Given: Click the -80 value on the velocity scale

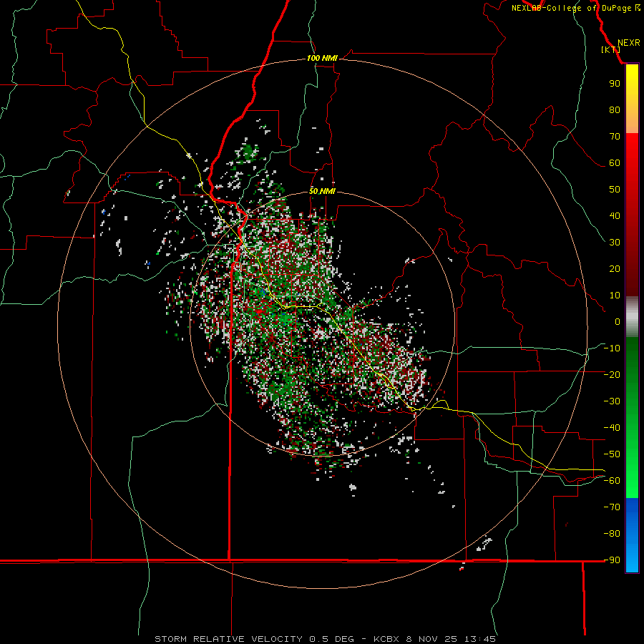Looking at the screenshot, I should point(612,534).
